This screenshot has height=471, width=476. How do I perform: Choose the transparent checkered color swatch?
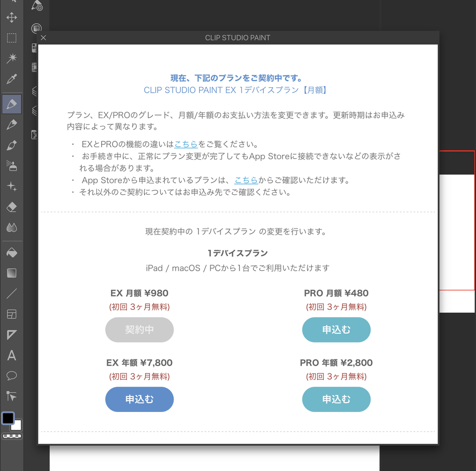point(12,436)
